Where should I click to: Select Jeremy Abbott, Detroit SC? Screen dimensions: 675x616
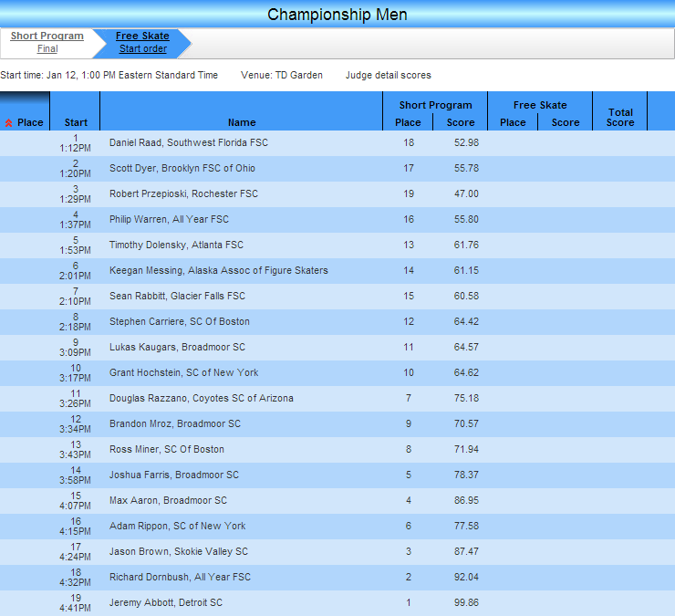(x=166, y=602)
